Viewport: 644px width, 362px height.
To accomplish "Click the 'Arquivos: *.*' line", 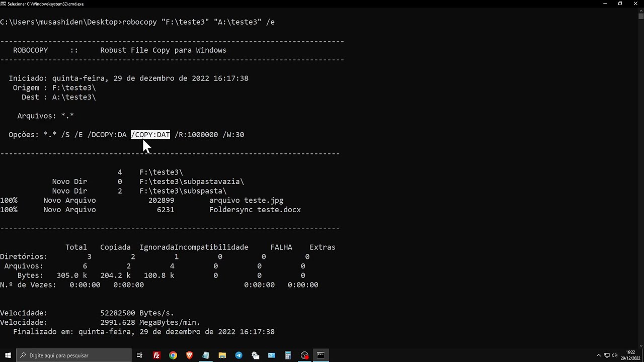I will coord(46,116).
